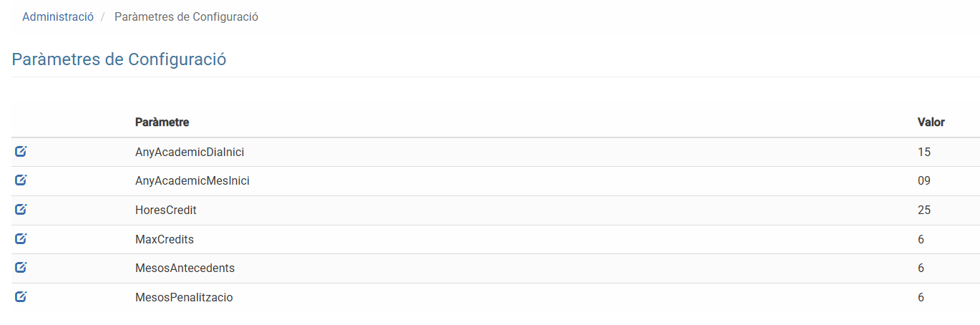Image resolution: width=980 pixels, height=325 pixels.
Task: Select edit icon for MesosPenalitzacio
Action: 21,296
